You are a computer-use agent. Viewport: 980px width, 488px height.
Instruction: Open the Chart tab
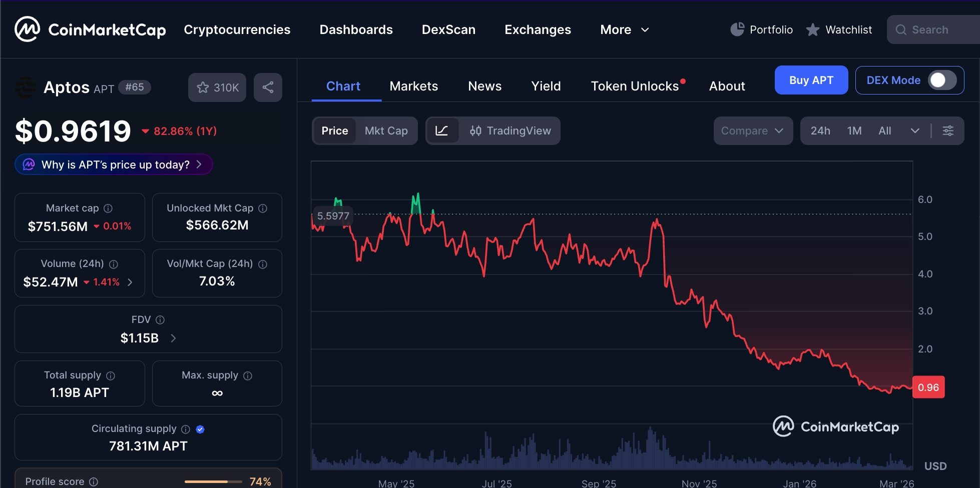pos(343,86)
